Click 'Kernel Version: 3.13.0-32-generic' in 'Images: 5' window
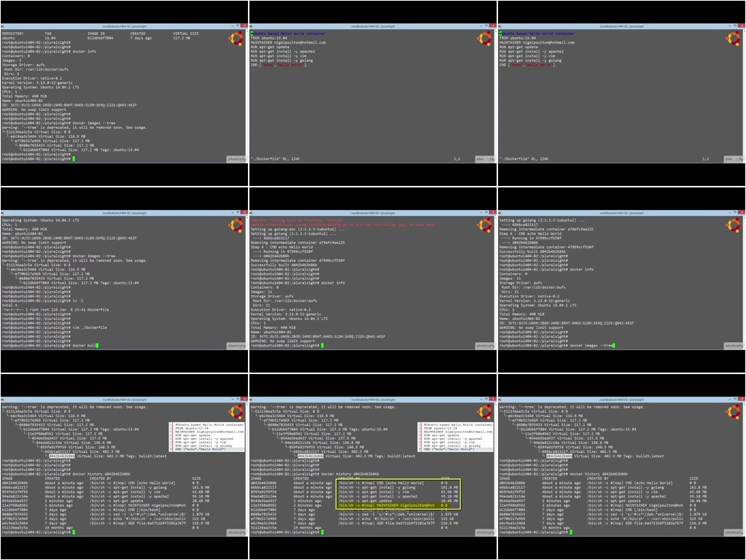Viewport: 746px width, 560px height. click(x=37, y=83)
